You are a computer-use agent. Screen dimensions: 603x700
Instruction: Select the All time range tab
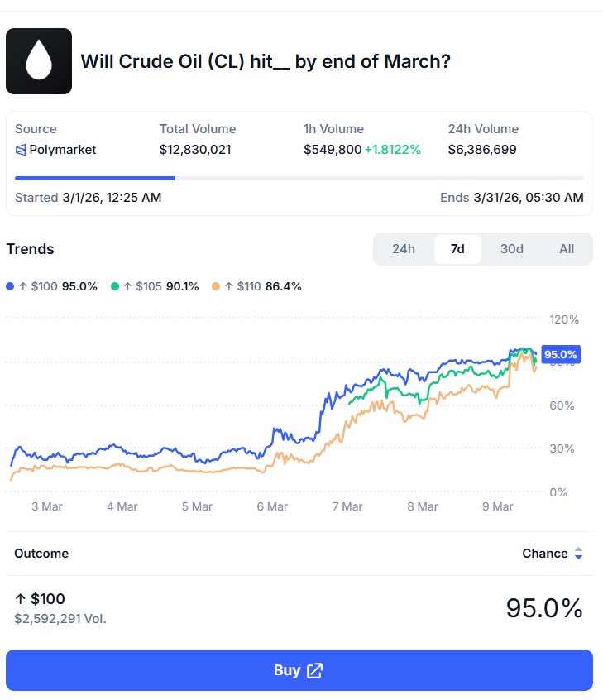(566, 248)
